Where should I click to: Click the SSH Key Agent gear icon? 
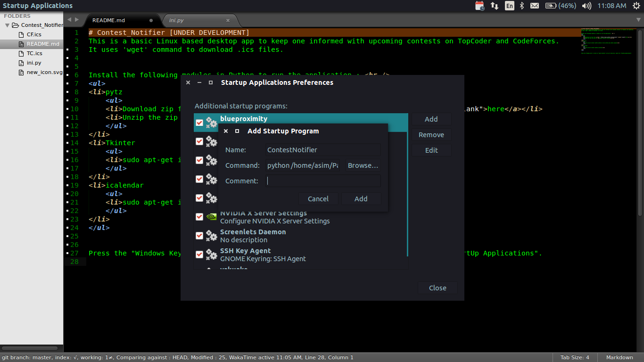tap(212, 255)
